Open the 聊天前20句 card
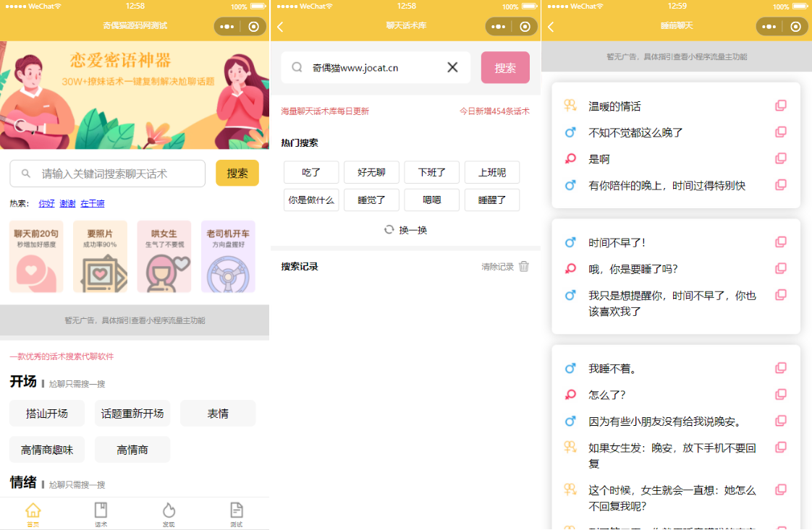The image size is (812, 530). click(x=36, y=257)
